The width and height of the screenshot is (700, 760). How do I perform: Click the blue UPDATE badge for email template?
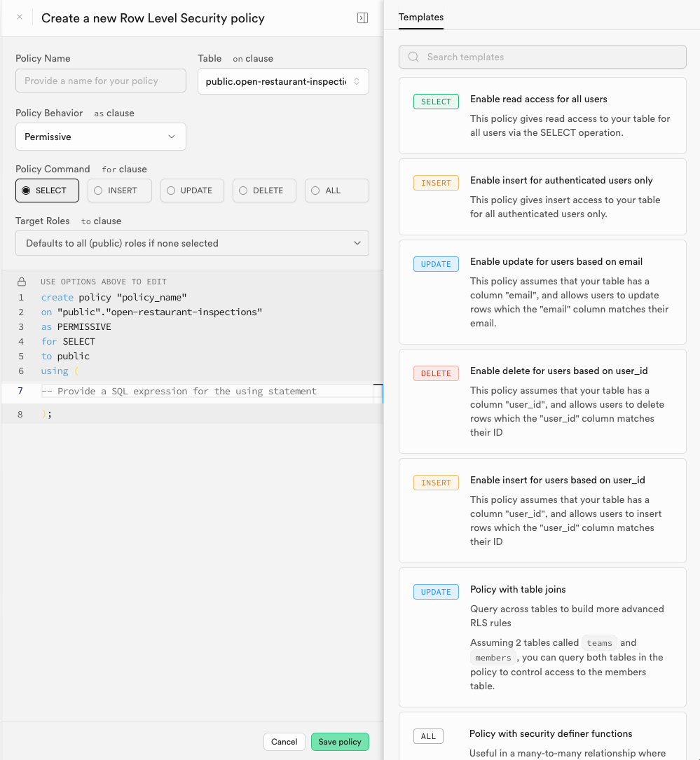pos(436,264)
